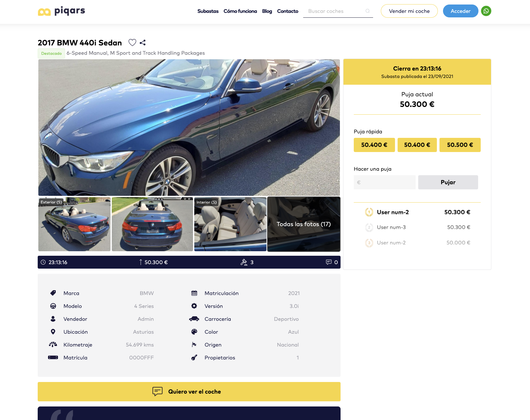Click the Acceder login button
This screenshot has height=420, width=530.
460,11
